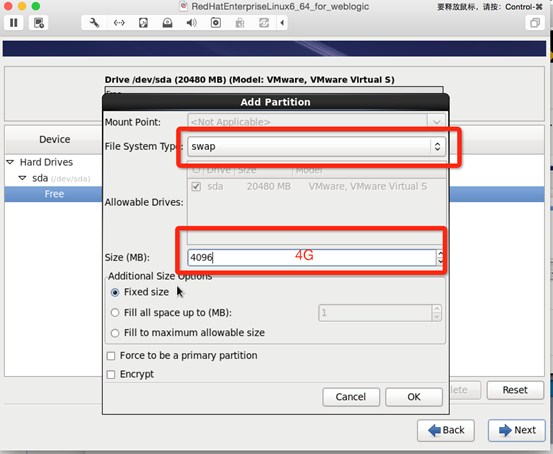Screen dimensions: 553x454
Task: Collapse the sda tree node
Action: coord(23,178)
